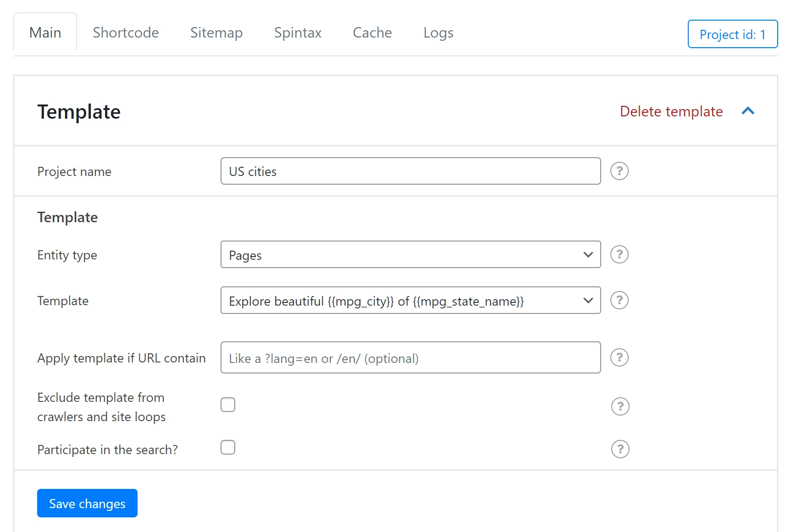Open the Sitemap tab

tap(216, 33)
